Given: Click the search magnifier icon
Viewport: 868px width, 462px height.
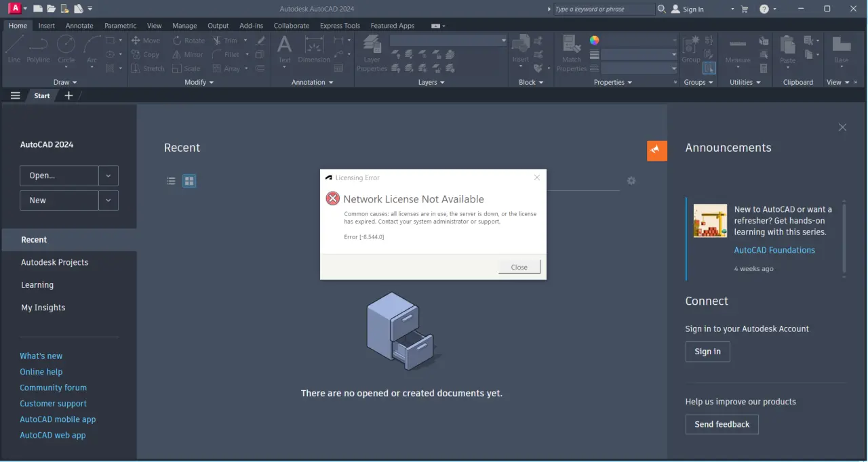Looking at the screenshot, I should [662, 9].
